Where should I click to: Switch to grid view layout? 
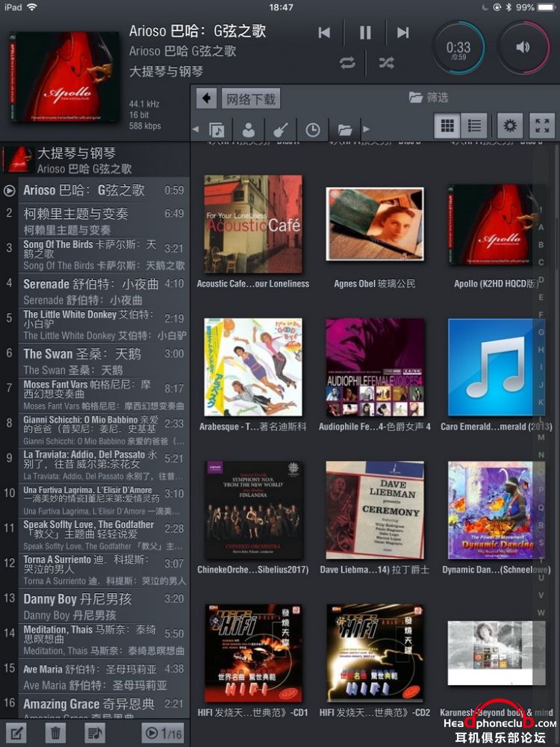[447, 125]
